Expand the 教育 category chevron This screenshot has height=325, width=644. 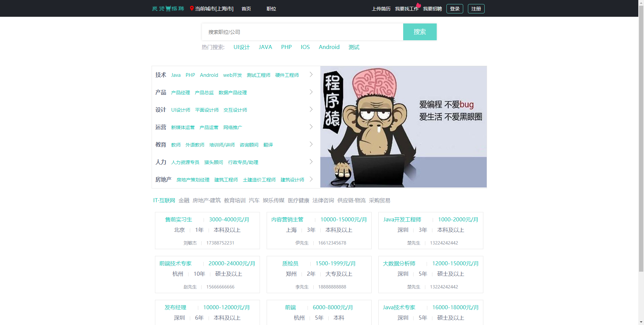click(x=311, y=144)
